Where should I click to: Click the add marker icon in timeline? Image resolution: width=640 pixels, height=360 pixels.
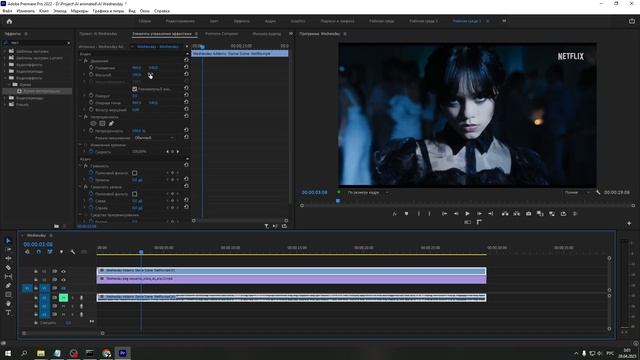coord(62,252)
